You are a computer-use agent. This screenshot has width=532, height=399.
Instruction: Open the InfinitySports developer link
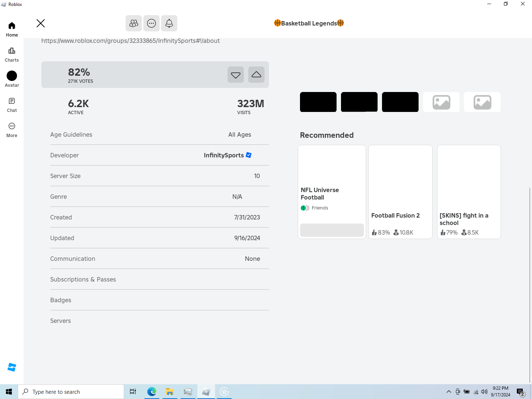pos(224,155)
